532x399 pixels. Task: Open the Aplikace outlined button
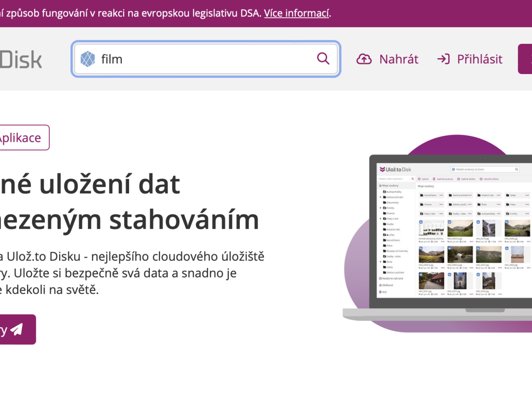(x=24, y=138)
